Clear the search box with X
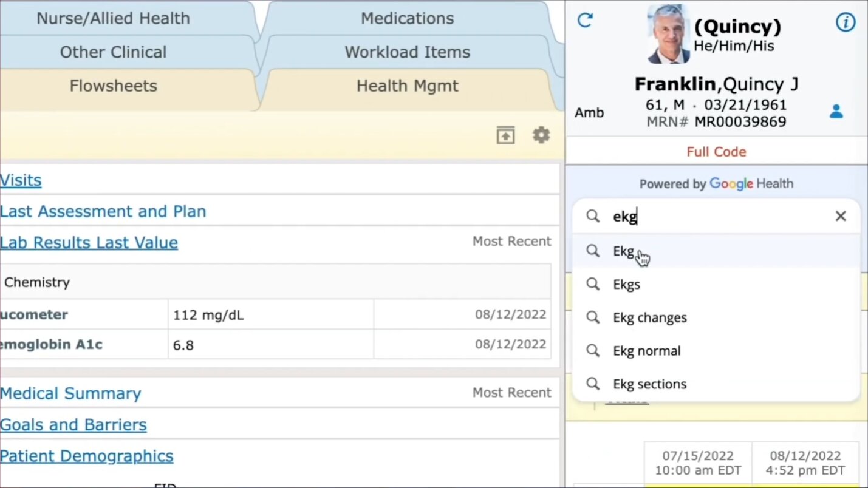This screenshot has height=488, width=868. tap(840, 216)
